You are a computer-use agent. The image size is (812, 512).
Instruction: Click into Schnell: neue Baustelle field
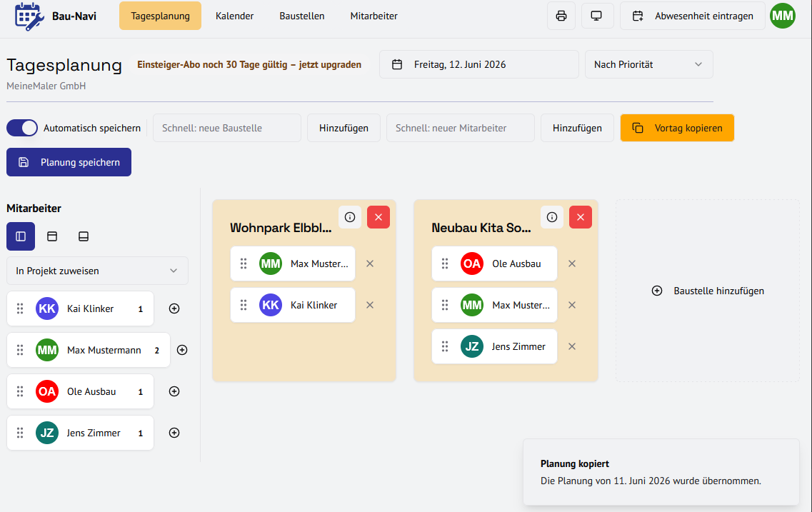pos(227,128)
